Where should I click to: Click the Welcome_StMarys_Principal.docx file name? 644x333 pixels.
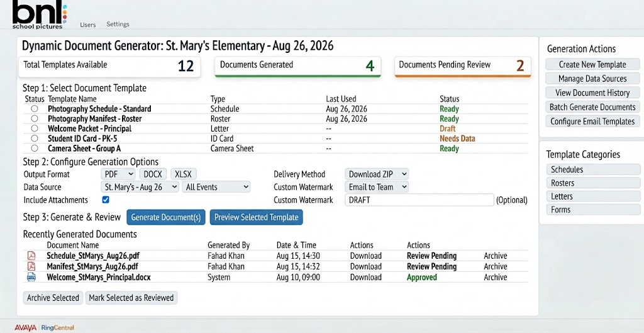(x=99, y=277)
